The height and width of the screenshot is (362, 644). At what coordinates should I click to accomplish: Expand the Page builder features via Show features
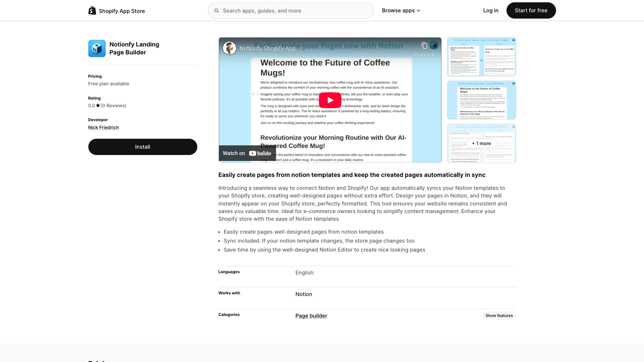499,315
